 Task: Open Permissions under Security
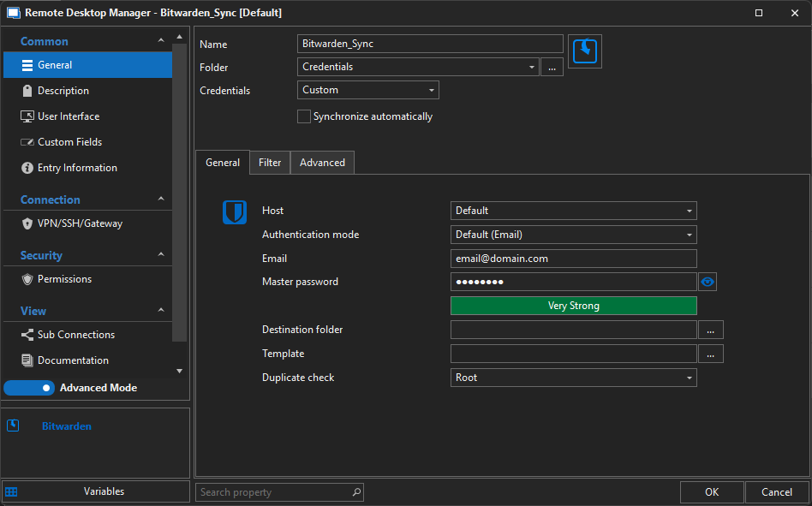[x=64, y=279]
